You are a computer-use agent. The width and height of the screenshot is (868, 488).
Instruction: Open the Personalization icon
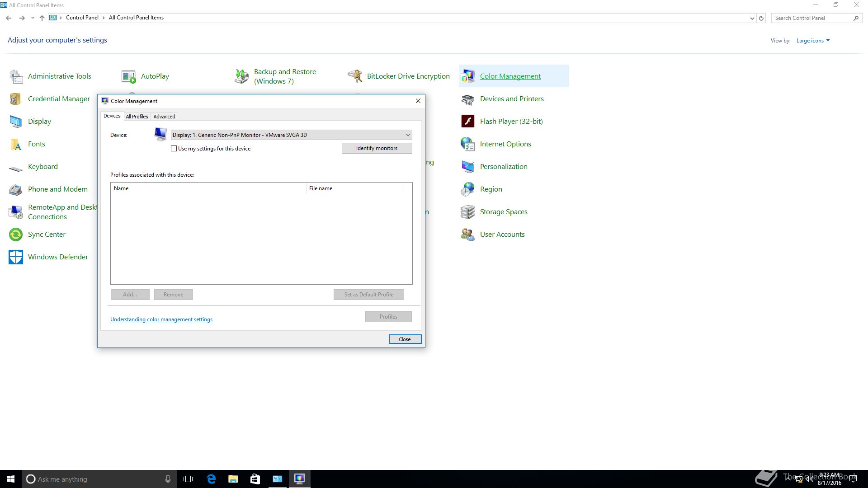(468, 167)
